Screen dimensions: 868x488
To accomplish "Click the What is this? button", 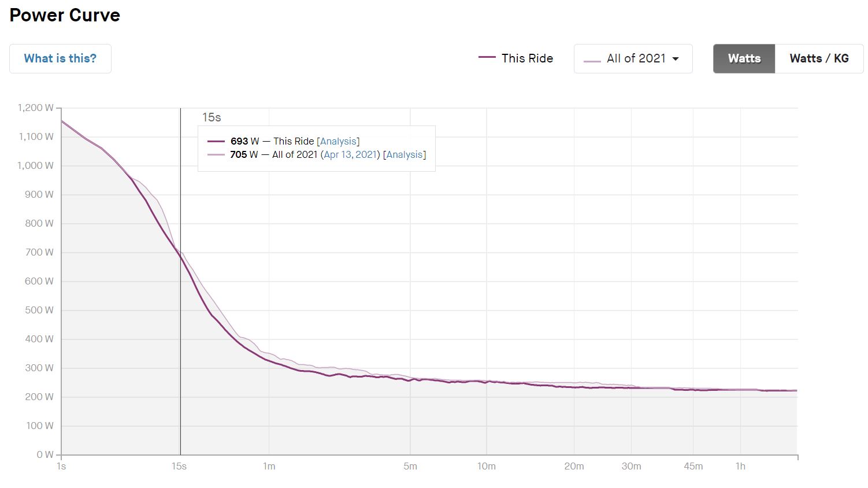I will point(60,58).
